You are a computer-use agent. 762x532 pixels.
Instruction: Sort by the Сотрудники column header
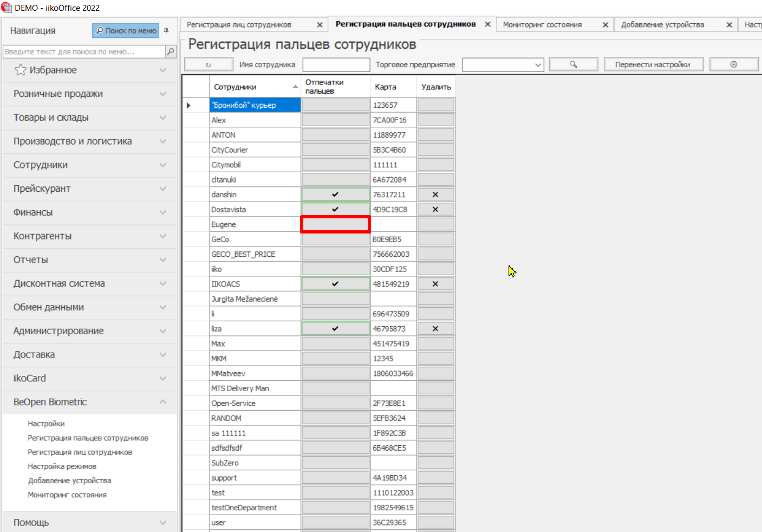(x=255, y=87)
